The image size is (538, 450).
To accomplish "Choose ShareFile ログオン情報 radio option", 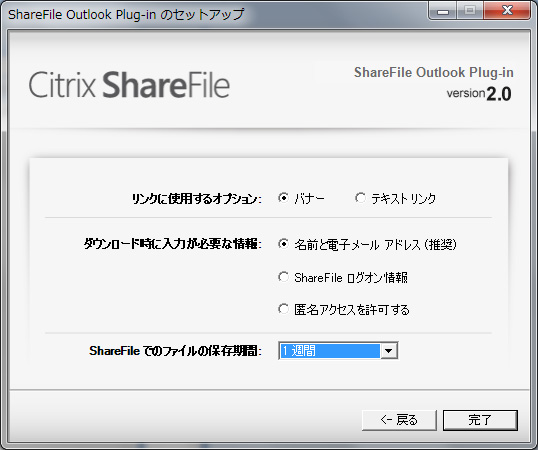I will click(x=283, y=277).
